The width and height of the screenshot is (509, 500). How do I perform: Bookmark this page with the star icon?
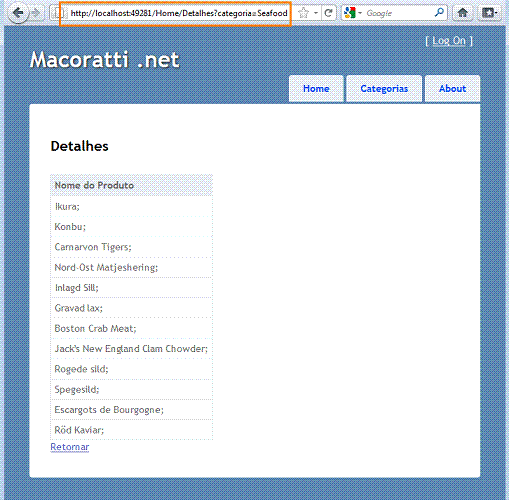pos(303,13)
